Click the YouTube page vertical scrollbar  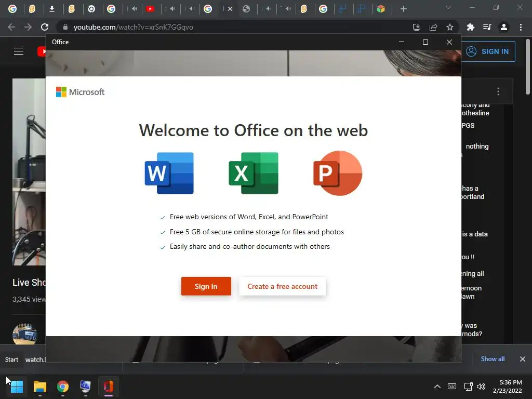528,66
